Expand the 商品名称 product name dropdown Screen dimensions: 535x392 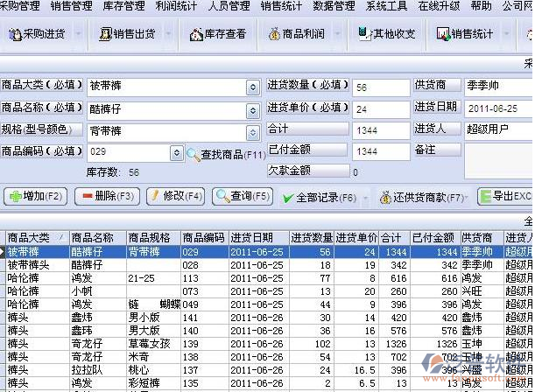coord(253,108)
